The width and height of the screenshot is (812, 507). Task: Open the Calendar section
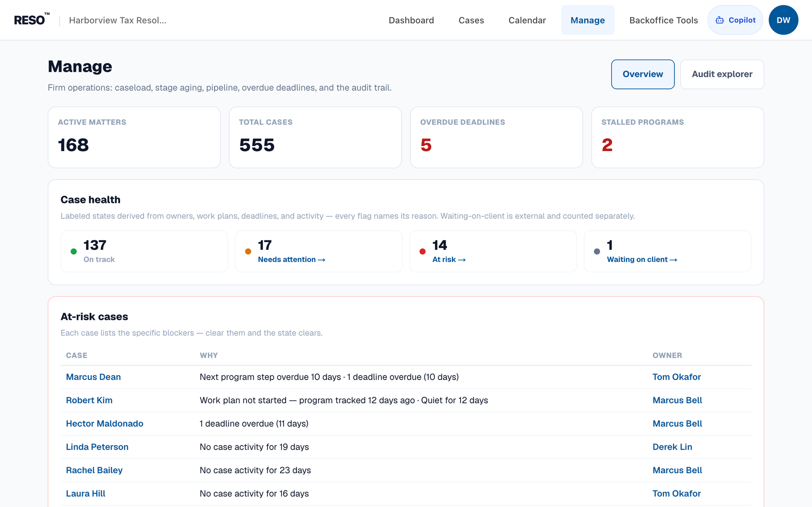(x=527, y=20)
